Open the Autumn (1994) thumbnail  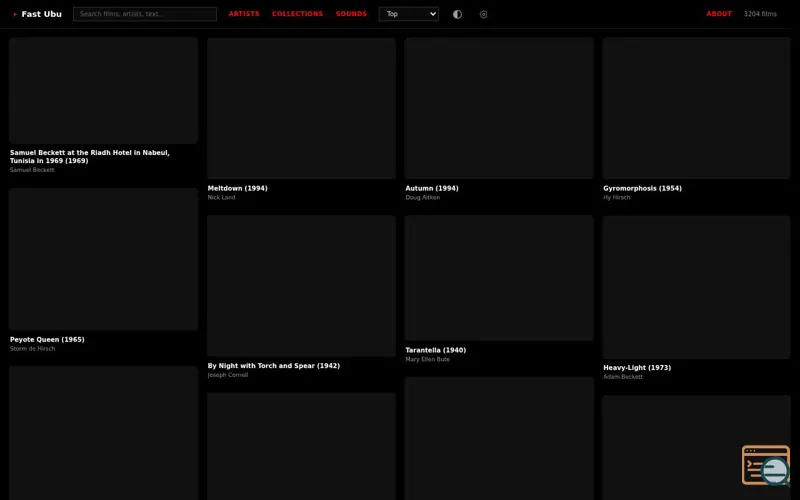tap(499, 108)
